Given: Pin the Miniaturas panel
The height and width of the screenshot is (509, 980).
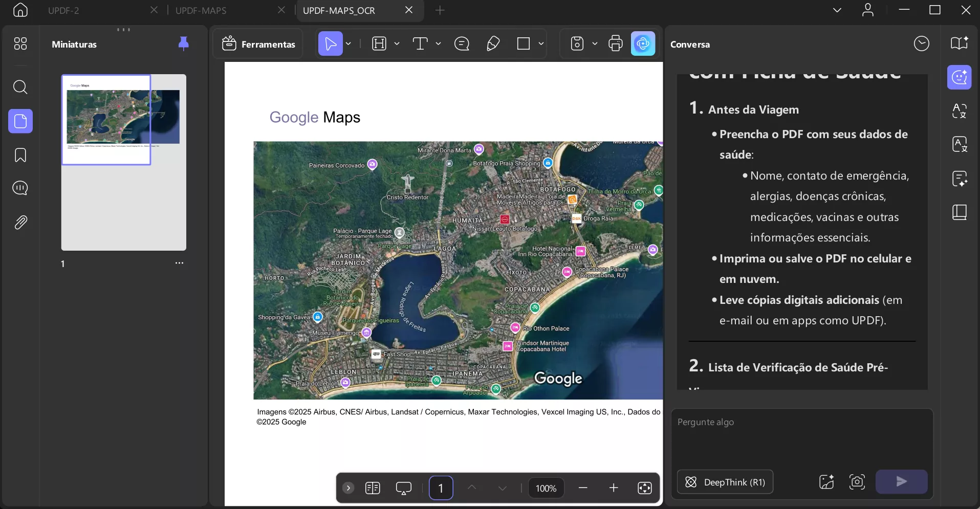Looking at the screenshot, I should [x=183, y=44].
